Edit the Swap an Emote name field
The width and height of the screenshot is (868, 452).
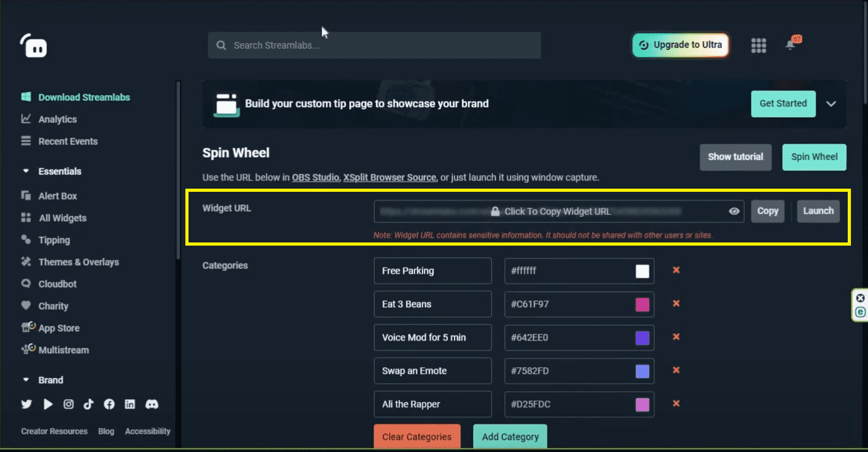(433, 371)
